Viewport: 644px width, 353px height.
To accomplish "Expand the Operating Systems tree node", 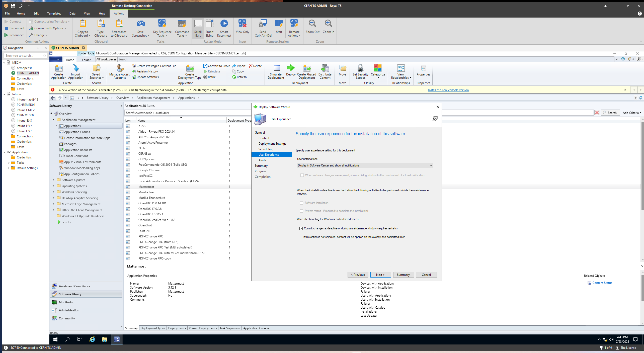I will [54, 186].
